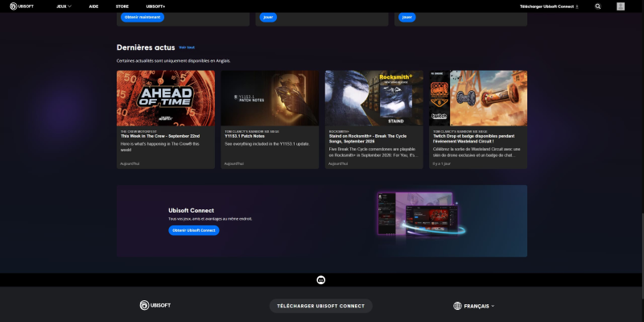Open the AIDE menu item
This screenshot has height=322, width=644.
[93, 6]
